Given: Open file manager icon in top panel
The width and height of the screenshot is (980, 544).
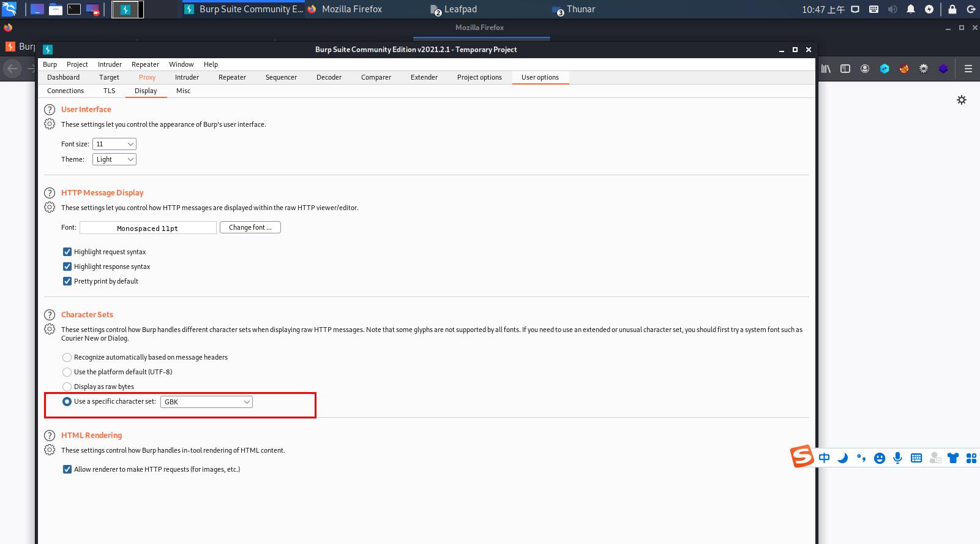Looking at the screenshot, I should [x=56, y=9].
